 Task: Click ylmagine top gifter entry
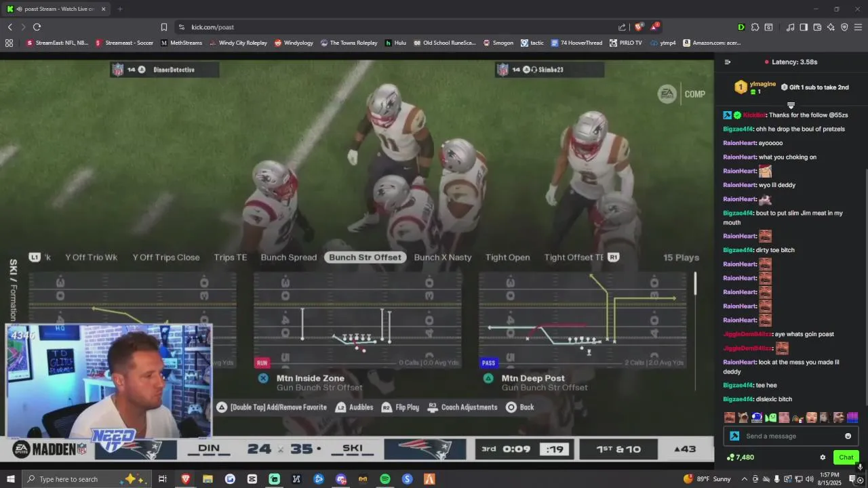pos(755,87)
